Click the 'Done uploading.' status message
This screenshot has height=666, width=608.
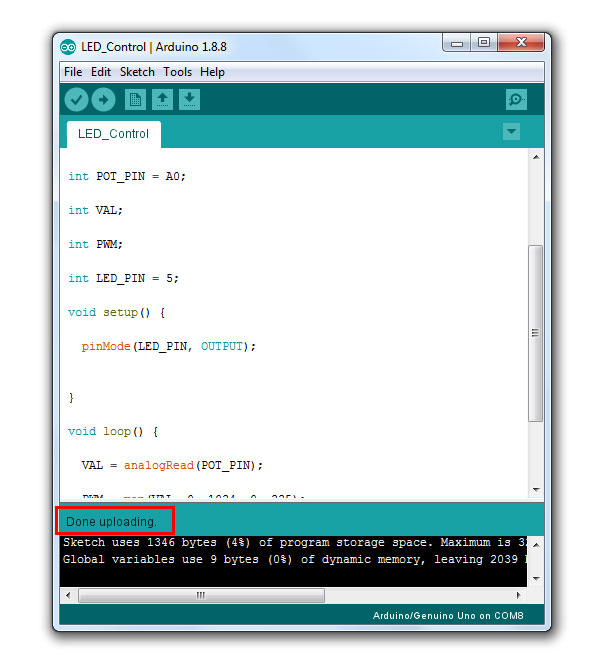pos(111,522)
